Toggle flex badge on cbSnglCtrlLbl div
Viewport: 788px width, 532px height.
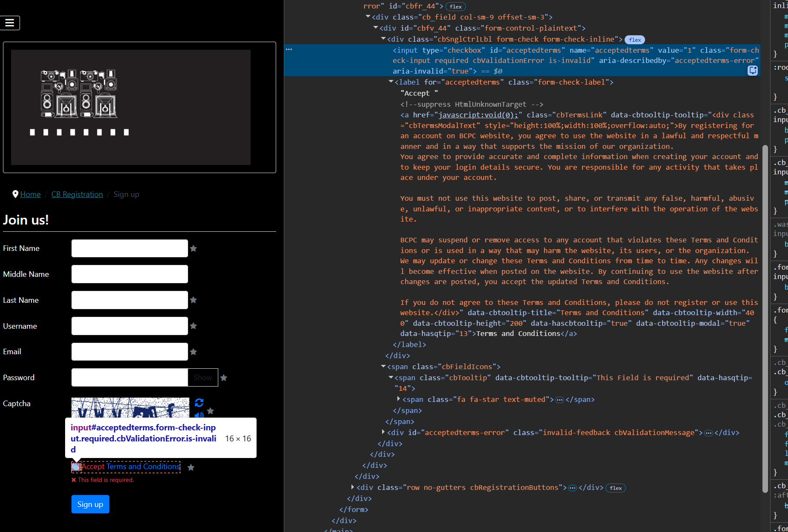coord(634,40)
